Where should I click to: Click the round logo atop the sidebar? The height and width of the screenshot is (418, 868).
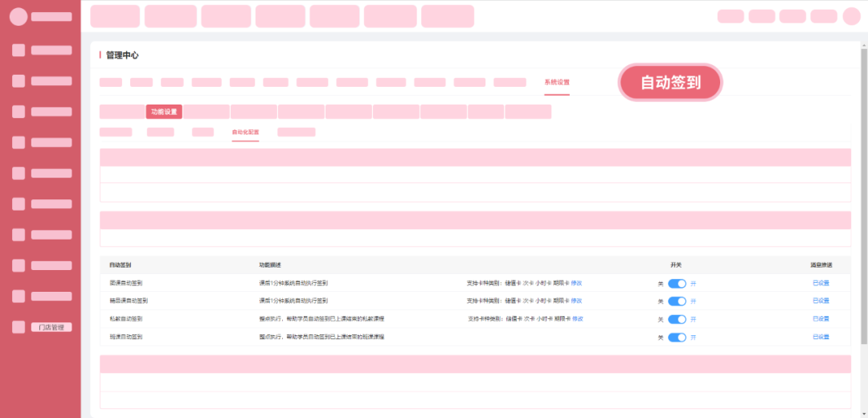click(18, 17)
